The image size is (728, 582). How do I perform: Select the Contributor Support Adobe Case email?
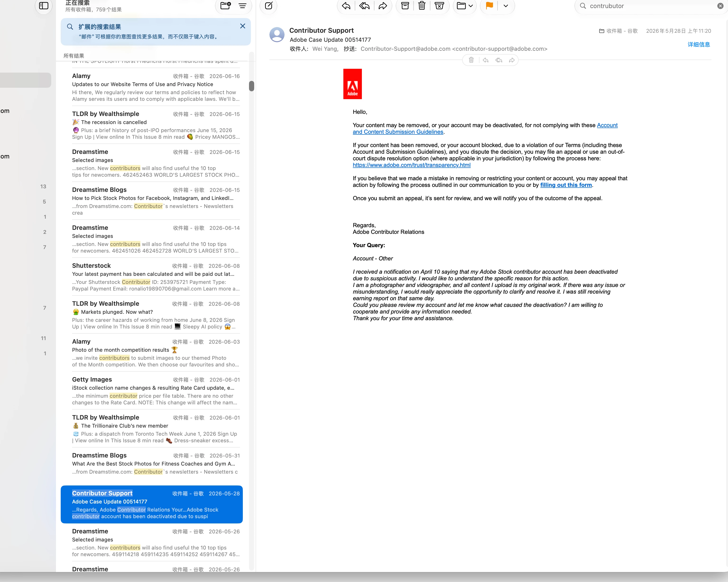pos(152,504)
